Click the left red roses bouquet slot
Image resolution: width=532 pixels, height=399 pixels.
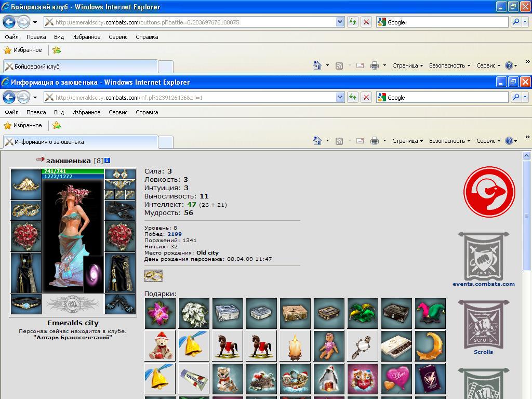(26, 236)
